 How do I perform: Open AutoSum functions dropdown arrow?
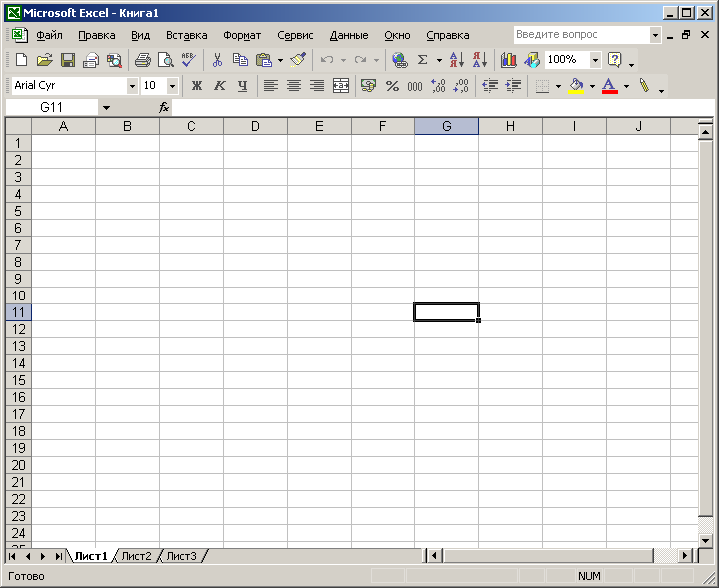(x=439, y=60)
